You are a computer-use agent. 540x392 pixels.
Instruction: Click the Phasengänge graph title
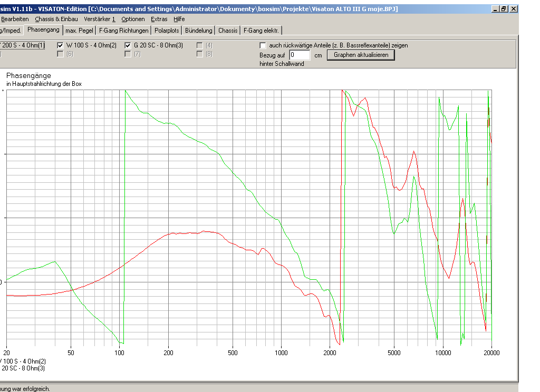(x=28, y=76)
